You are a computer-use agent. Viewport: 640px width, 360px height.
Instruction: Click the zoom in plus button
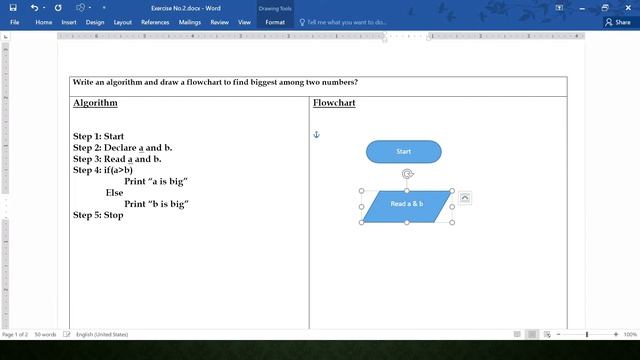coord(616,334)
